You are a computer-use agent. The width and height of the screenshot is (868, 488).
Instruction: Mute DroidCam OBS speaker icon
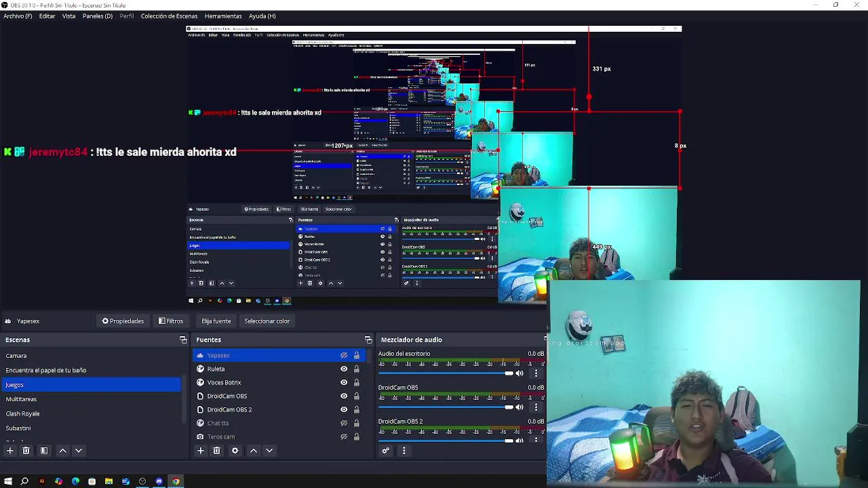point(519,407)
